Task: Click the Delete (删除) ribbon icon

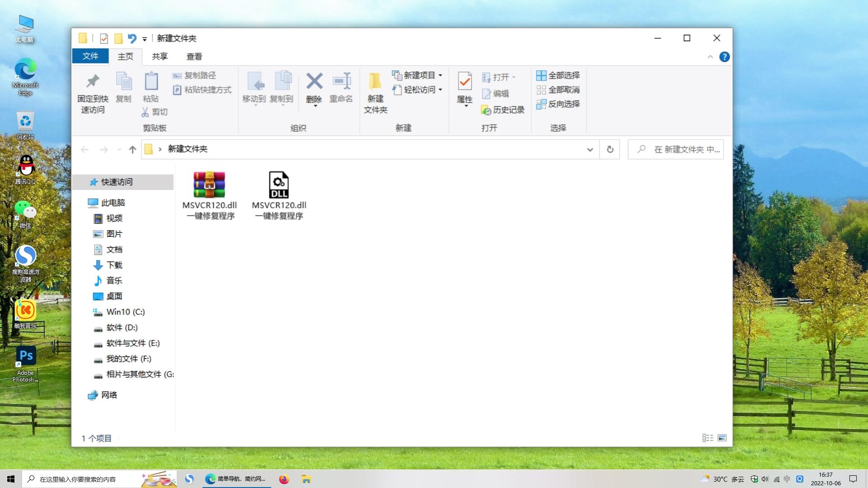Action: click(x=314, y=82)
